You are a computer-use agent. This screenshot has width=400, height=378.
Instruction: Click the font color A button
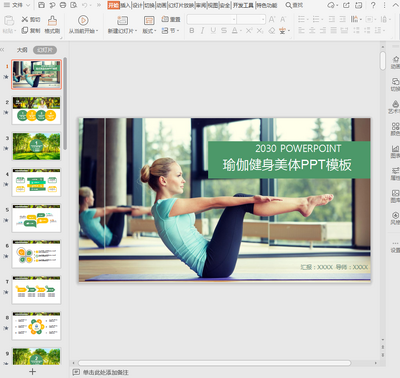[x=235, y=31]
